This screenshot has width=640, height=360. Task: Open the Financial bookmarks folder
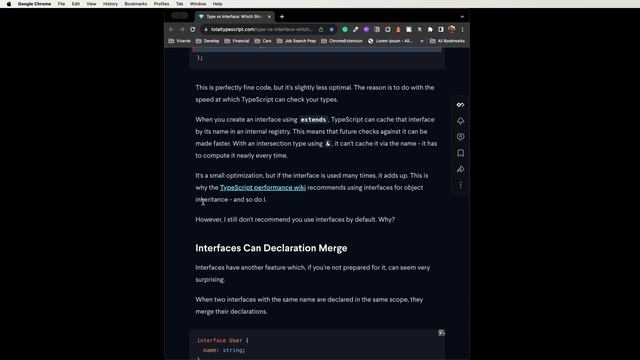point(237,41)
